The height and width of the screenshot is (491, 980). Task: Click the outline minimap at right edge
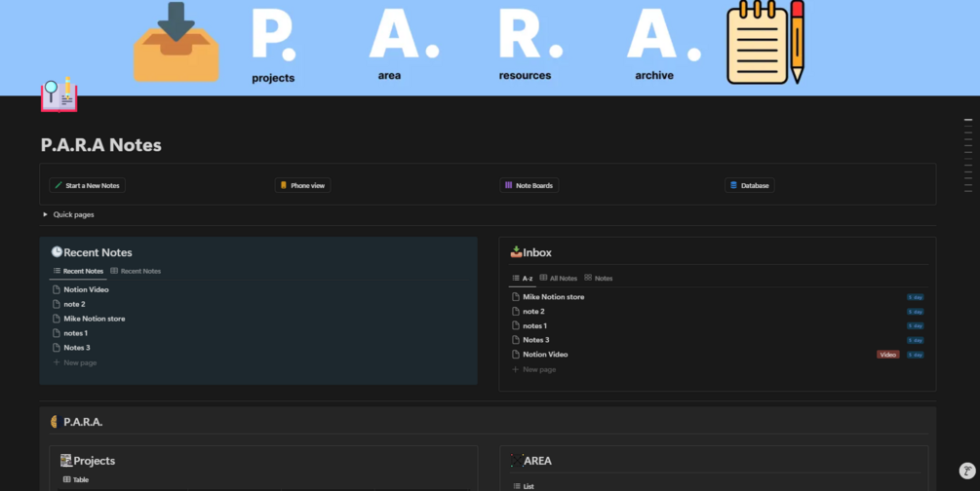coord(968,155)
